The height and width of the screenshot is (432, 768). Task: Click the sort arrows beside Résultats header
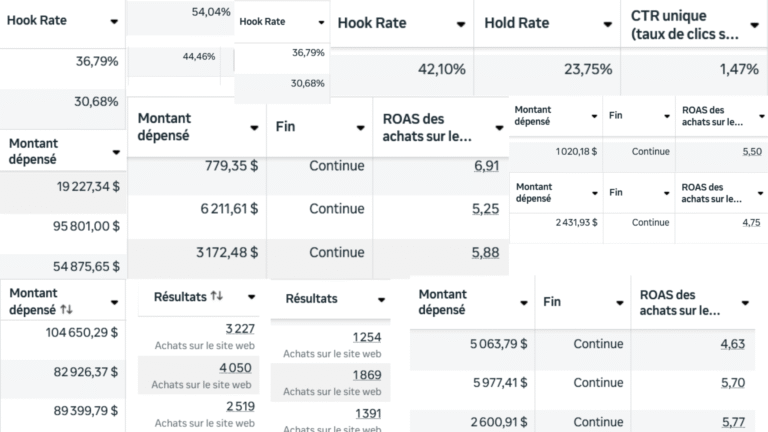217,297
